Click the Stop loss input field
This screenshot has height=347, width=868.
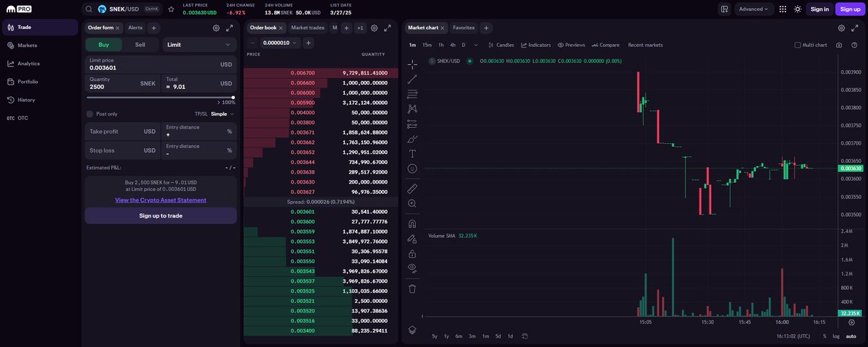[122, 150]
